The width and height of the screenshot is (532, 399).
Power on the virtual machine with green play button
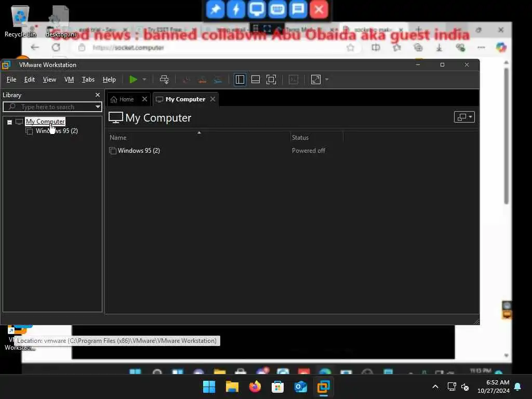[133, 79]
